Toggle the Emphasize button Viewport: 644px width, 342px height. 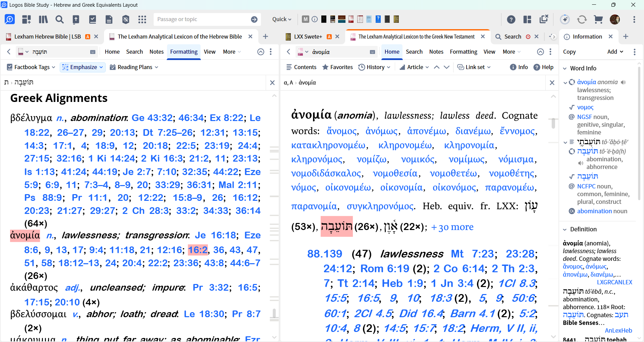pyautogui.click(x=83, y=67)
